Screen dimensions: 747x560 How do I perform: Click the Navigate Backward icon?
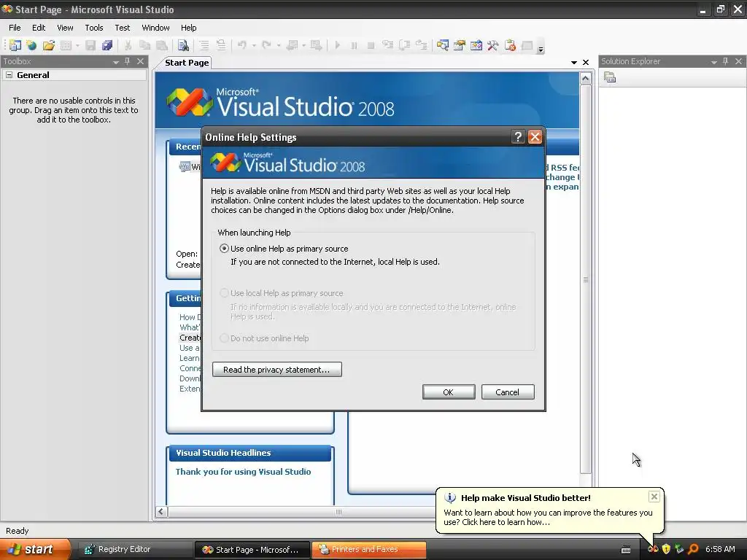tap(292, 45)
